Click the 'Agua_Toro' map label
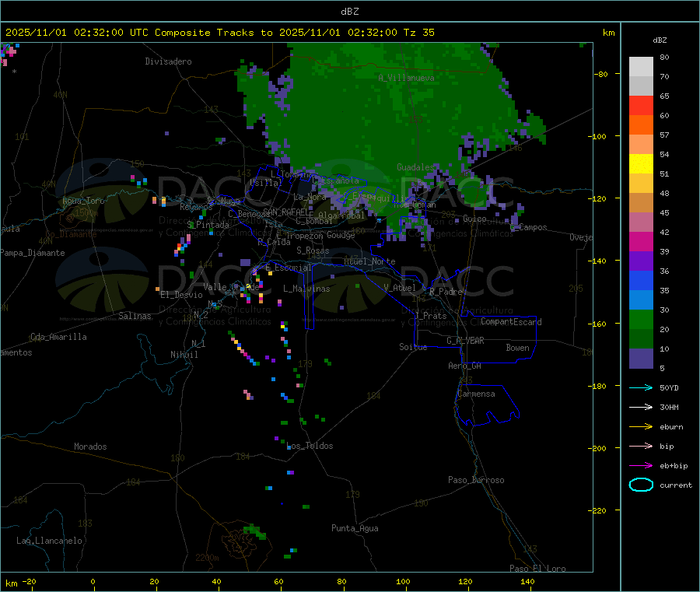 (x=83, y=201)
